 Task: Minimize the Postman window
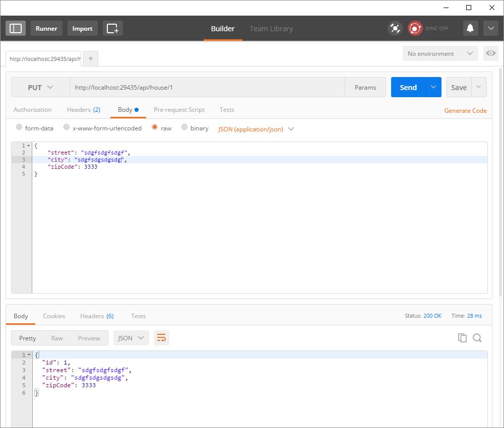point(446,8)
